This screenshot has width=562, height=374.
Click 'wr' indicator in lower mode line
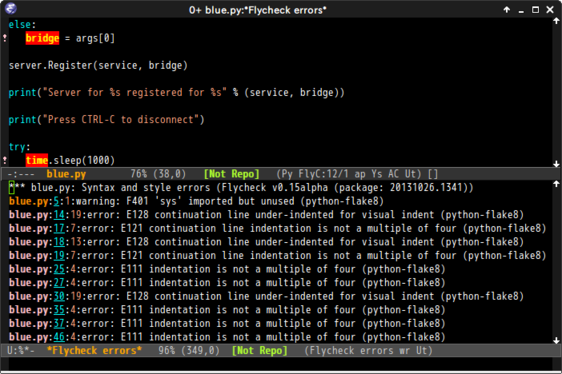405,350
